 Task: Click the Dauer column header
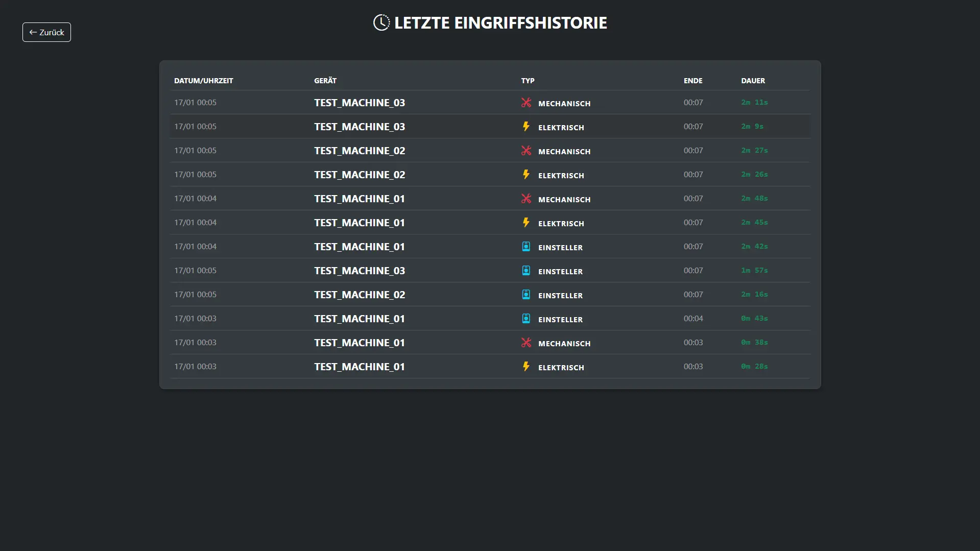coord(753,81)
